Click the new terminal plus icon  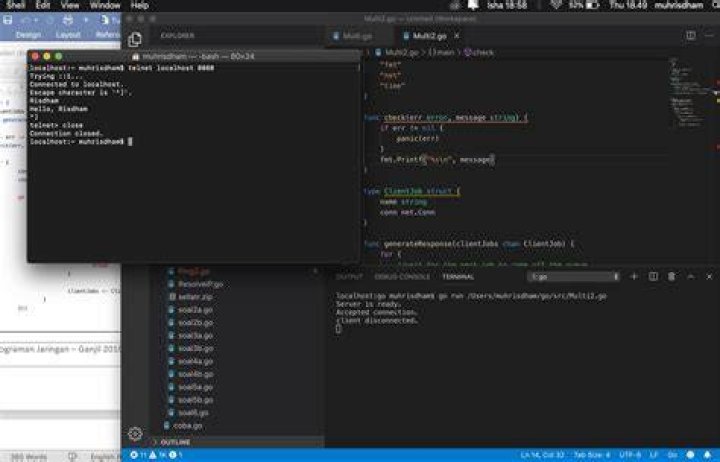[634, 276]
